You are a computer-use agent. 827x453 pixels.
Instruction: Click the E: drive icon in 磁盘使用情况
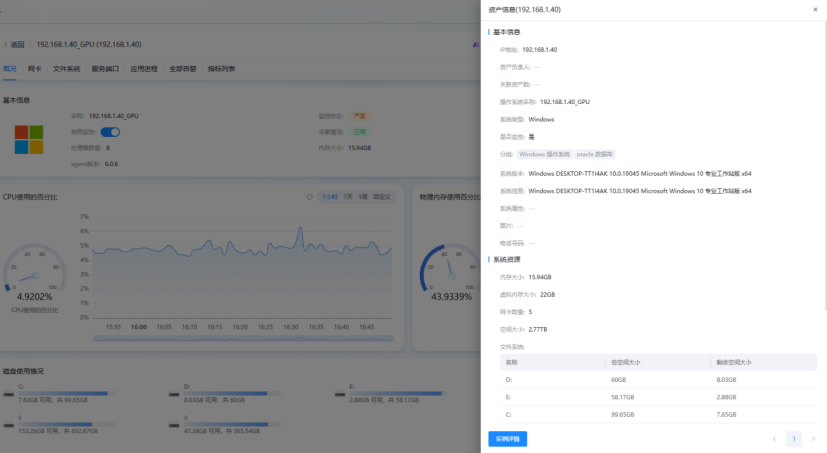pos(340,394)
